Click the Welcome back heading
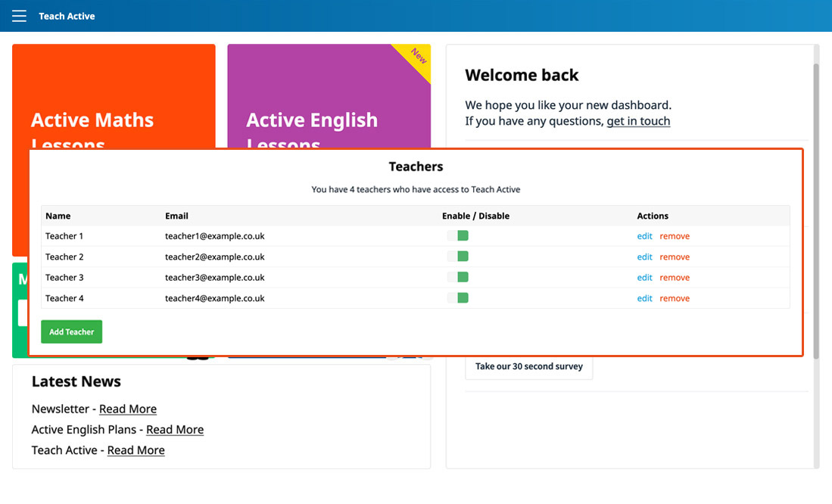 point(522,76)
